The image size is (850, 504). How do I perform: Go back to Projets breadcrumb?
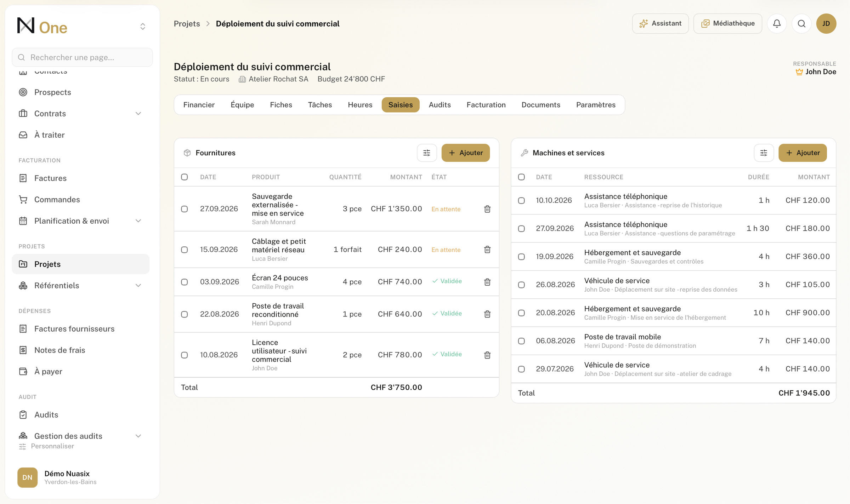187,24
